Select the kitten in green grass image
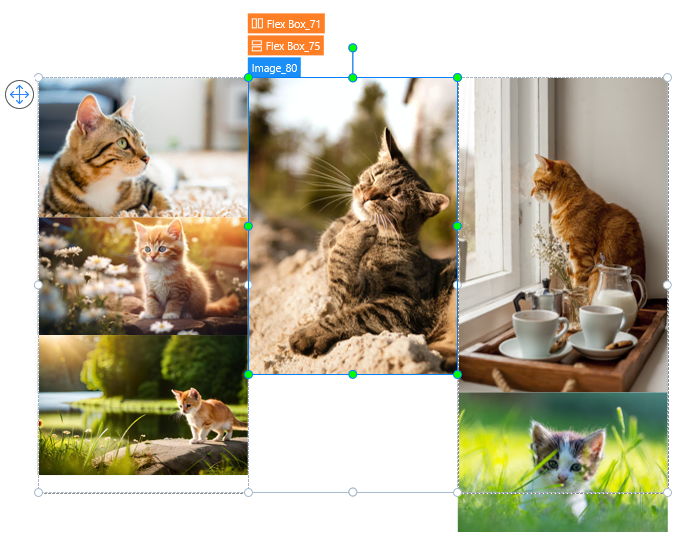Screen dimensions: 678x542 pos(562,461)
